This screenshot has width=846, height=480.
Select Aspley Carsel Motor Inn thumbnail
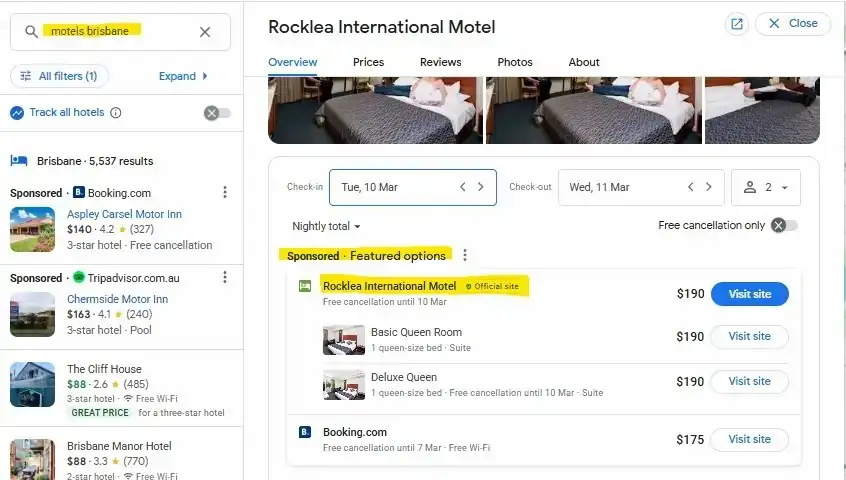32,230
